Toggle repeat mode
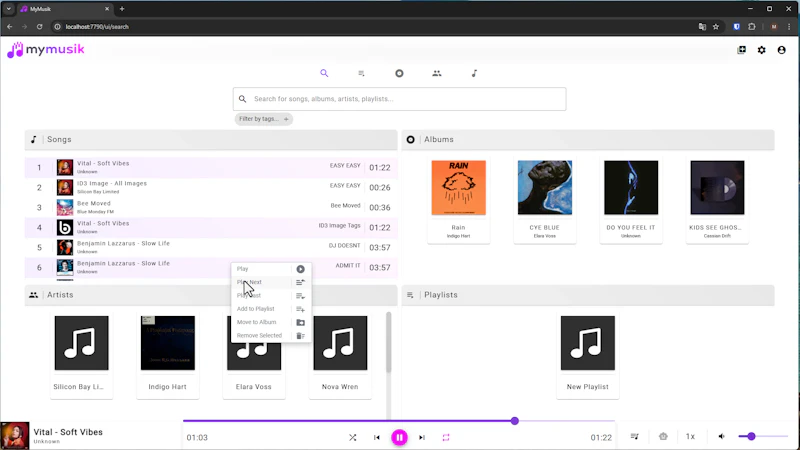The image size is (800, 450). tap(446, 437)
